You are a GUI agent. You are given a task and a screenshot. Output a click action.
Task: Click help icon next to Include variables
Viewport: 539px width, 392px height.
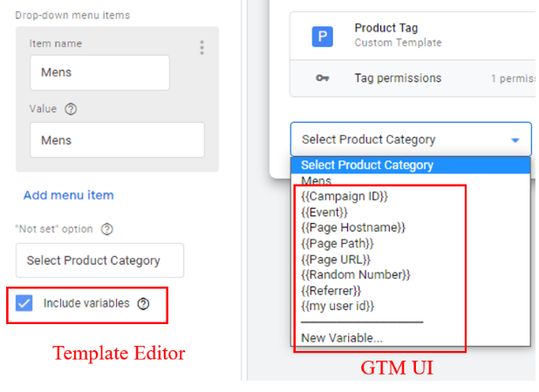[143, 303]
